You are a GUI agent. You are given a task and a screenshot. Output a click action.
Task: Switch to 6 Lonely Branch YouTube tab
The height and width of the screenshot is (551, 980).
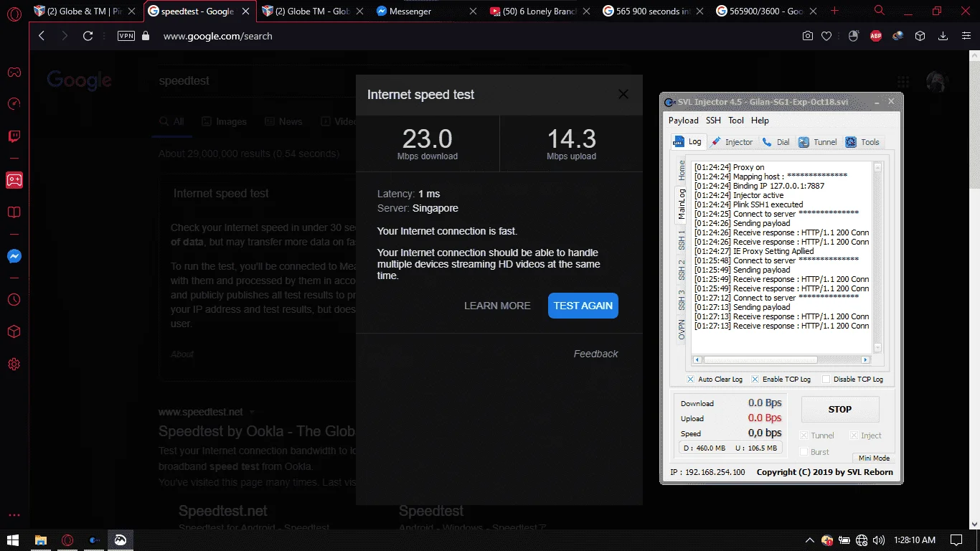coord(540,11)
